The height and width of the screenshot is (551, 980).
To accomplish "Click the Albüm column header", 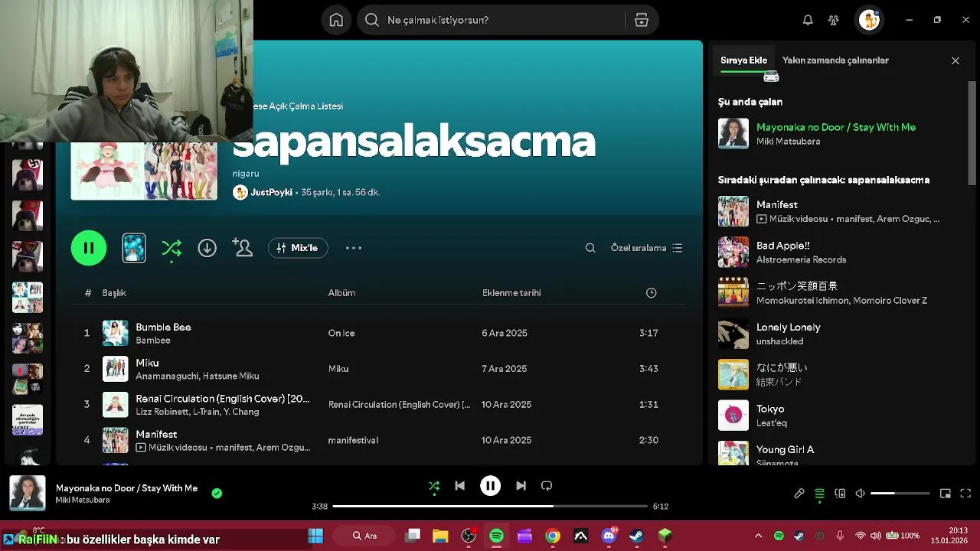I will coord(341,293).
